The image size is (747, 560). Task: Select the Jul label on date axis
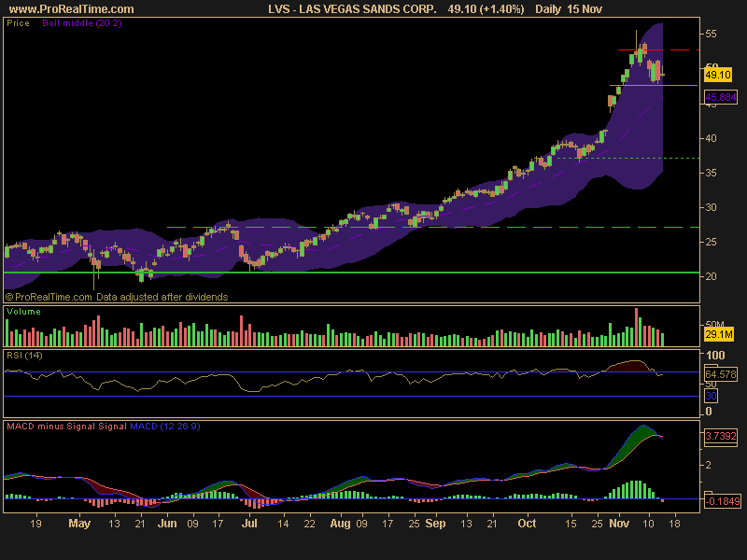pos(249,524)
